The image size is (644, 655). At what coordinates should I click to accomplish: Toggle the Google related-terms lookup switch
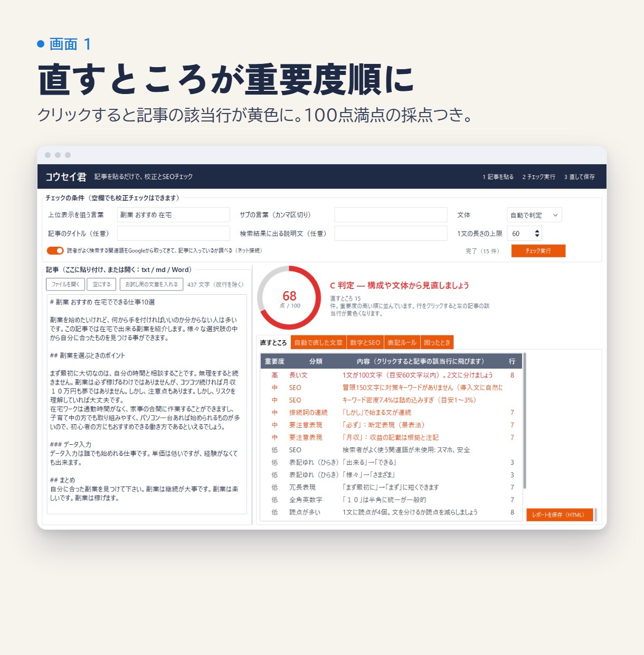[55, 250]
